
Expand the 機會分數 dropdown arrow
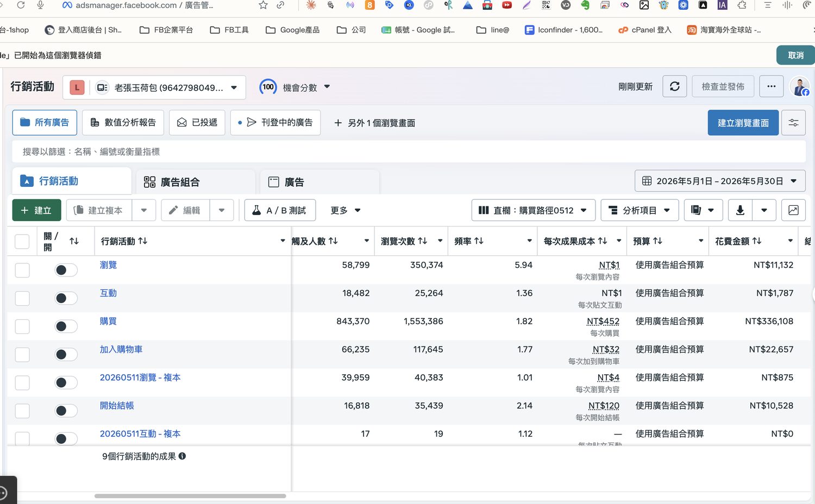point(327,86)
